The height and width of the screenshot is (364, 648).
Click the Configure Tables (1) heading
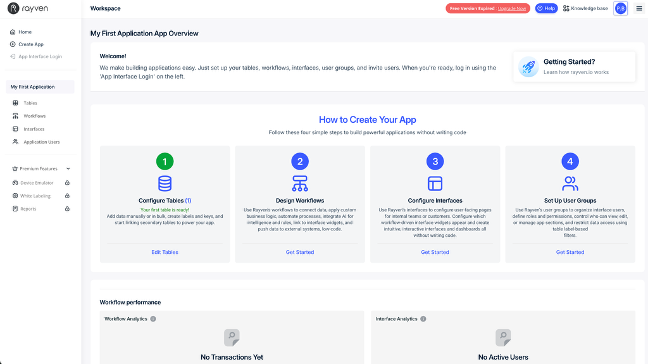164,200
